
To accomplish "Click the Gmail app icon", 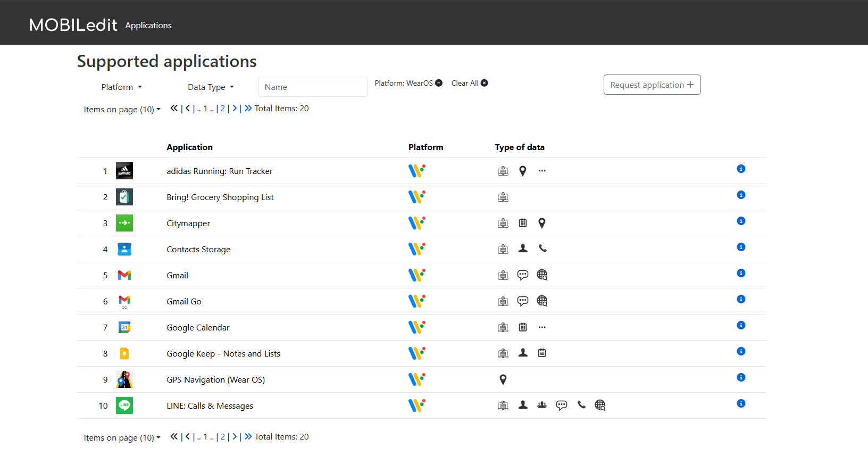I will 124,275.
